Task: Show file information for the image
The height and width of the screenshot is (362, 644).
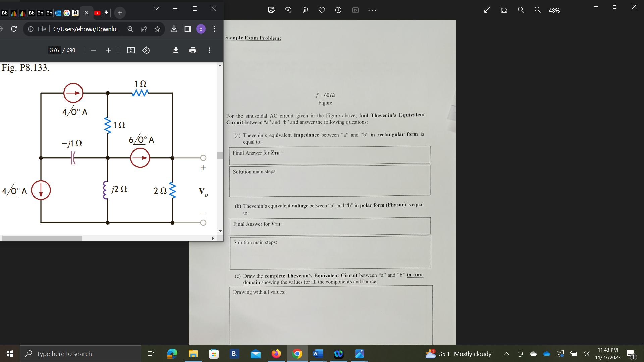Action: [338, 10]
